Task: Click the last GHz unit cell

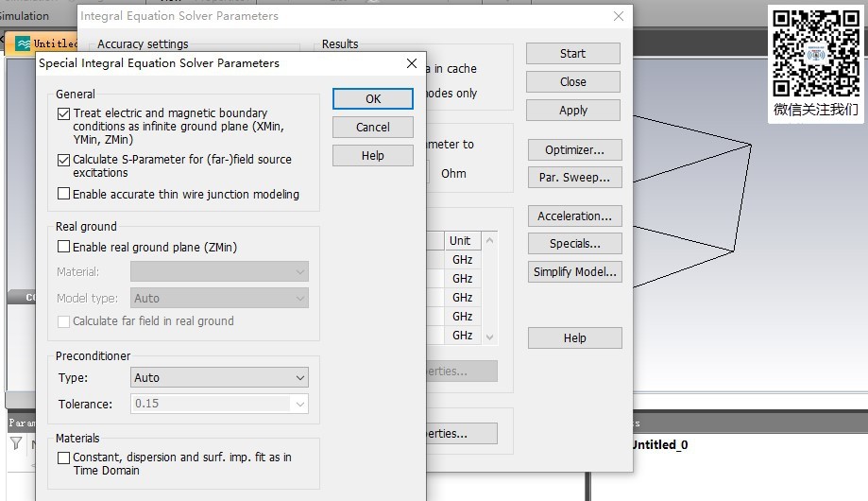Action: [462, 336]
